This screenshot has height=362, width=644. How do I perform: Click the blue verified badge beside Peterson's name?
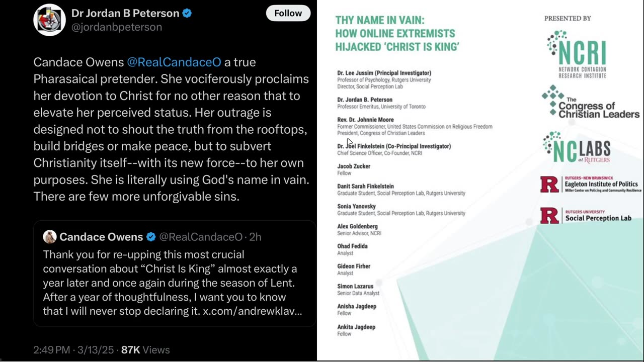coord(187,14)
